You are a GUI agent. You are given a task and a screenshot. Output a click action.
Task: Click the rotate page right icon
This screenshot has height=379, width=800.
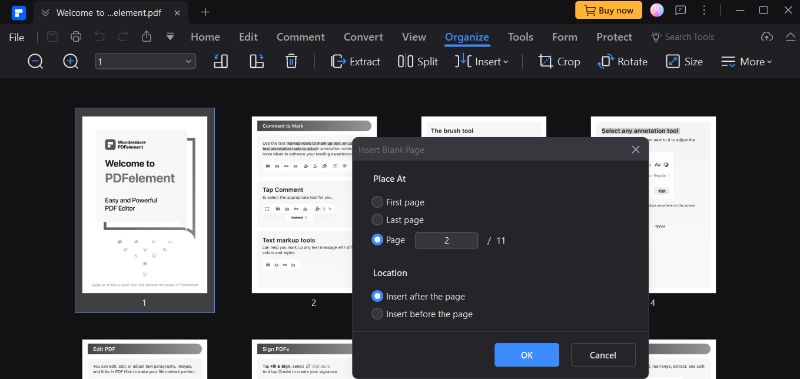click(x=257, y=62)
